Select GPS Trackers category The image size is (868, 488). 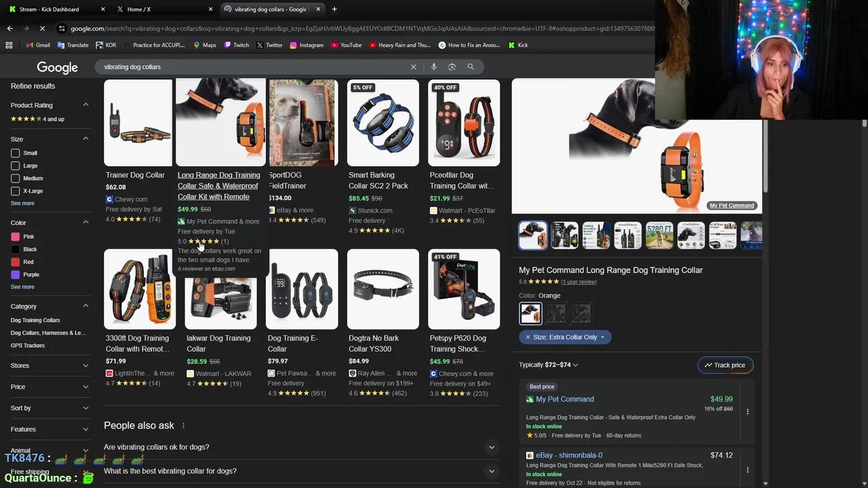click(x=28, y=346)
